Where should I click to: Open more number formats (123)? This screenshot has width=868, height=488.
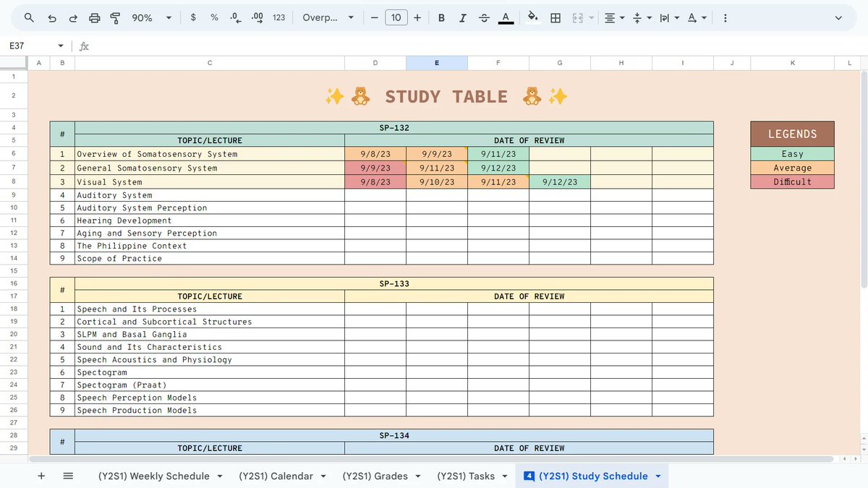pyautogui.click(x=278, y=17)
